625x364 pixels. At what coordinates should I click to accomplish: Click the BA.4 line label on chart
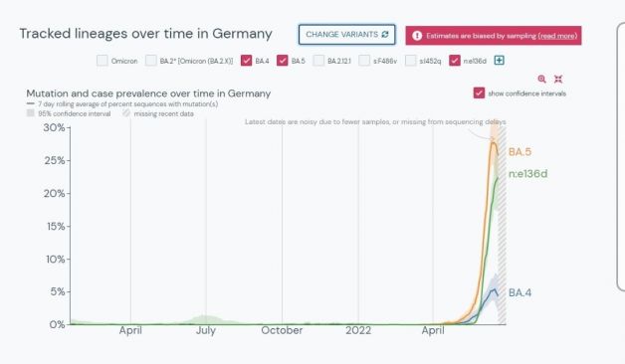[x=520, y=292]
